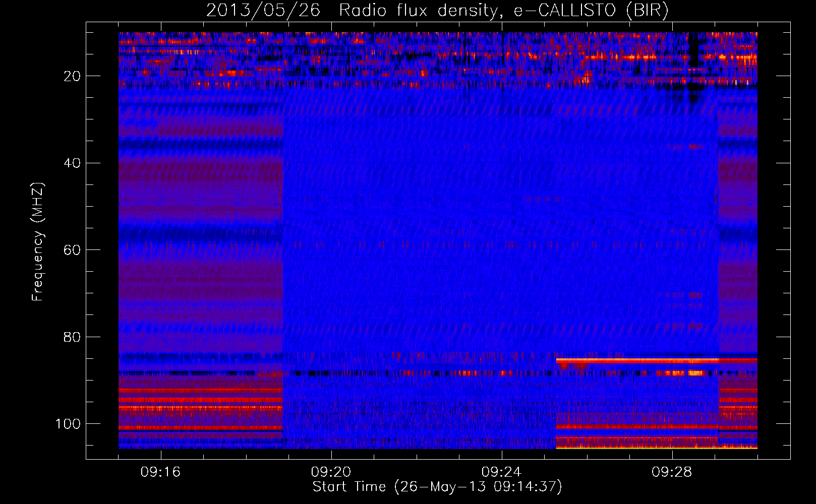The width and height of the screenshot is (816, 504).
Task: Click the 09:24 time tick label
Action: pos(501,472)
